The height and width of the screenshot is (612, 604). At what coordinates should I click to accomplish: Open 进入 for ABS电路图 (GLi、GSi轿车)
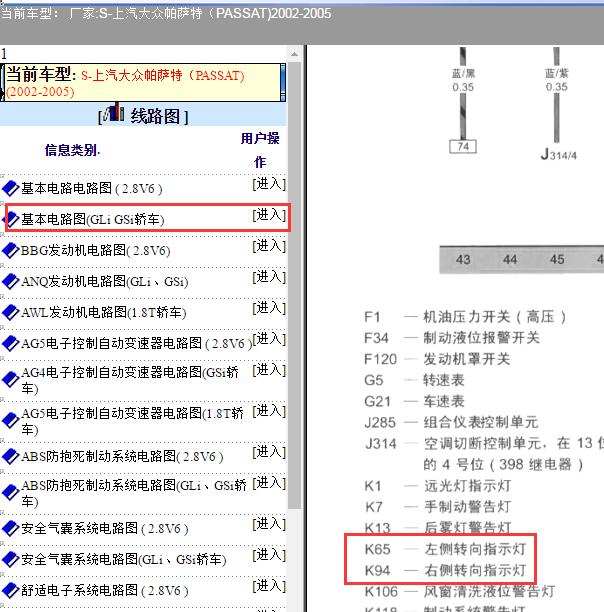click(x=269, y=483)
